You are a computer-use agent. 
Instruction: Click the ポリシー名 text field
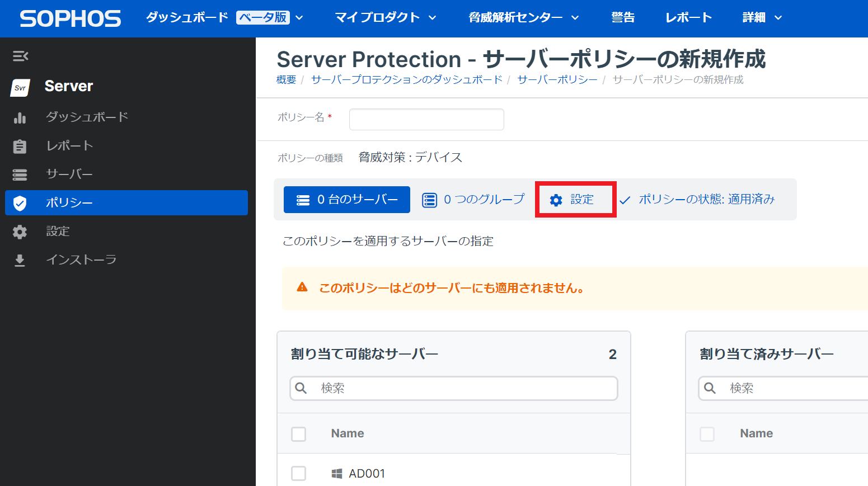click(426, 119)
